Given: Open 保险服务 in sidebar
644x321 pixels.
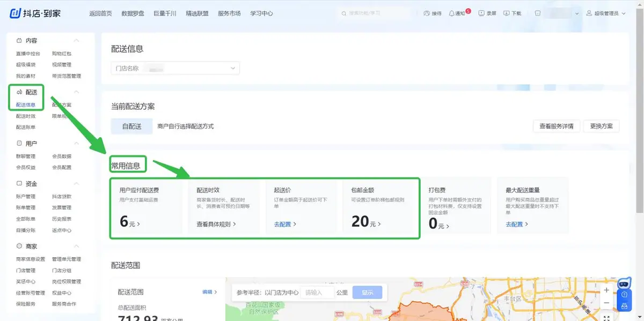Looking at the screenshot, I should click(26, 304).
